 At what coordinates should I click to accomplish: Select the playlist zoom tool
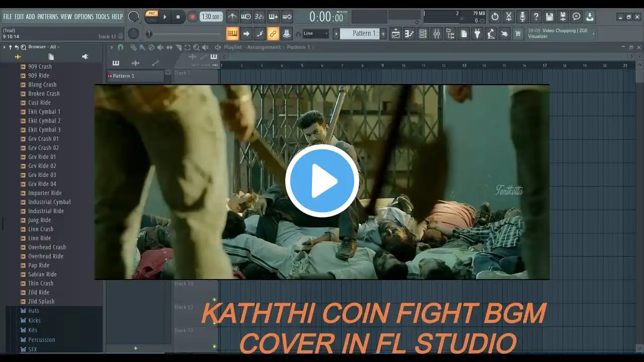[x=196, y=47]
